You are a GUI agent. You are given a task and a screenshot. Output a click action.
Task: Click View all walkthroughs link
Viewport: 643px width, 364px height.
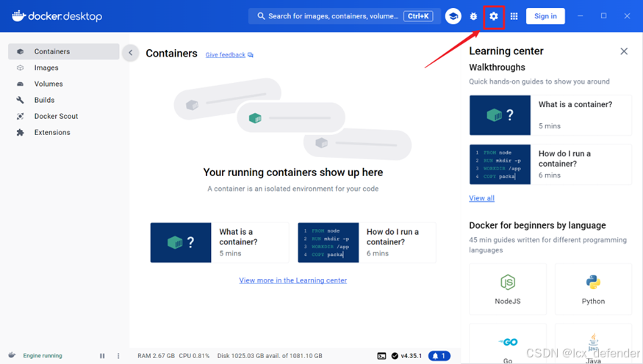481,198
